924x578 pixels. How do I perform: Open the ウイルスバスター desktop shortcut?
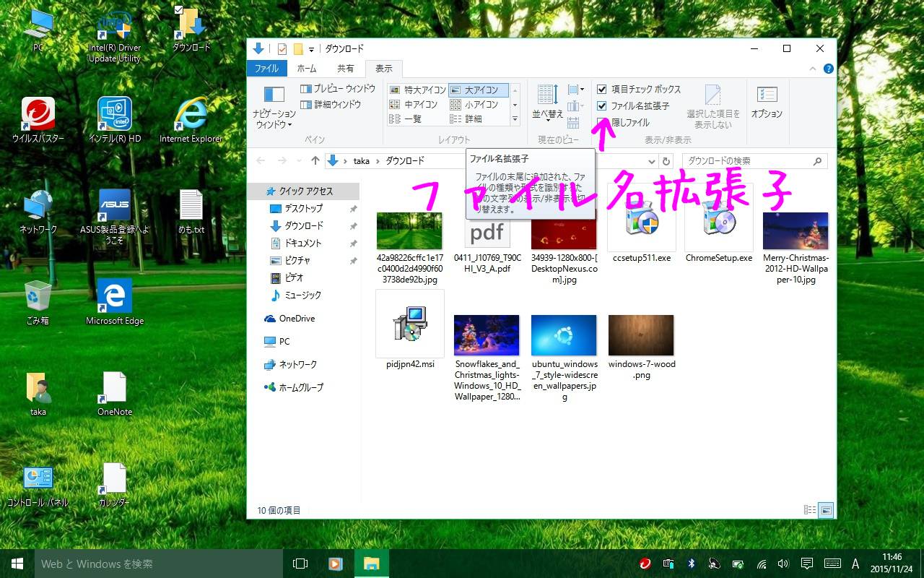point(38,121)
